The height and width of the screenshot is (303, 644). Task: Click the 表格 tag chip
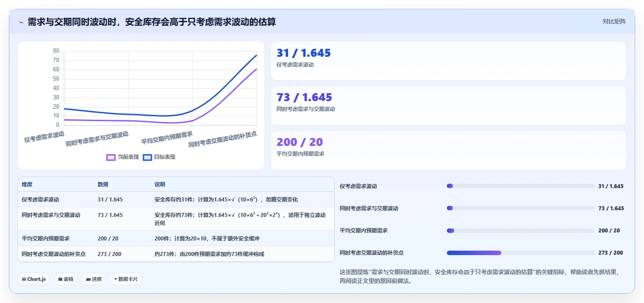pyautogui.click(x=66, y=279)
